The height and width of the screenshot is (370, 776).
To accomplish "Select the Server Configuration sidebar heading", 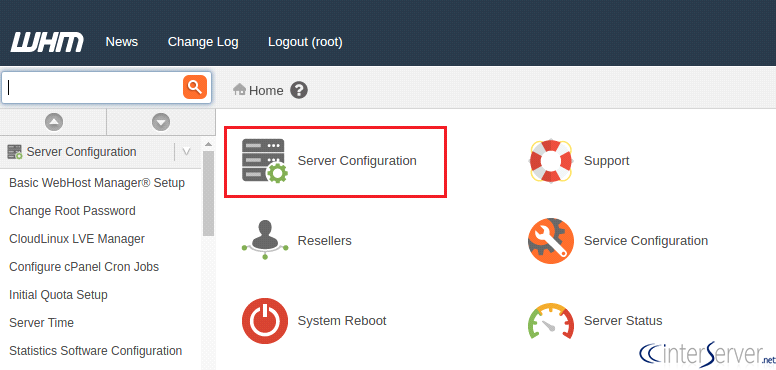I will coord(81,152).
